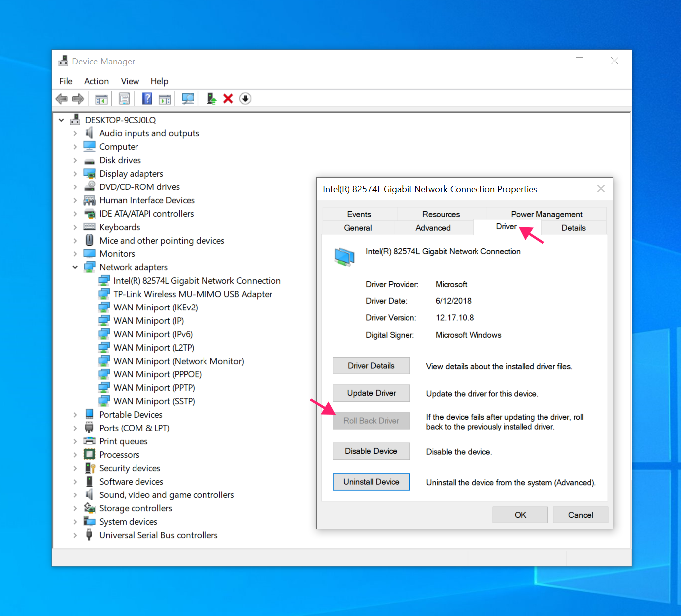This screenshot has height=616, width=681.
Task: Click Cancel in the Properties dialog
Action: pyautogui.click(x=581, y=515)
